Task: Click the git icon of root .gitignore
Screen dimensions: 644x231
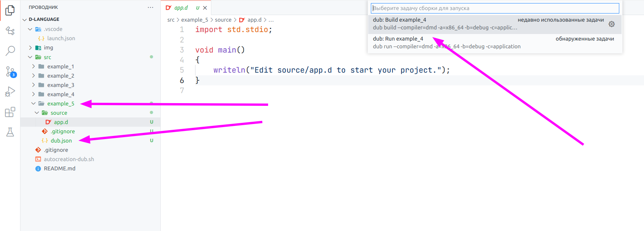Action: click(x=38, y=150)
